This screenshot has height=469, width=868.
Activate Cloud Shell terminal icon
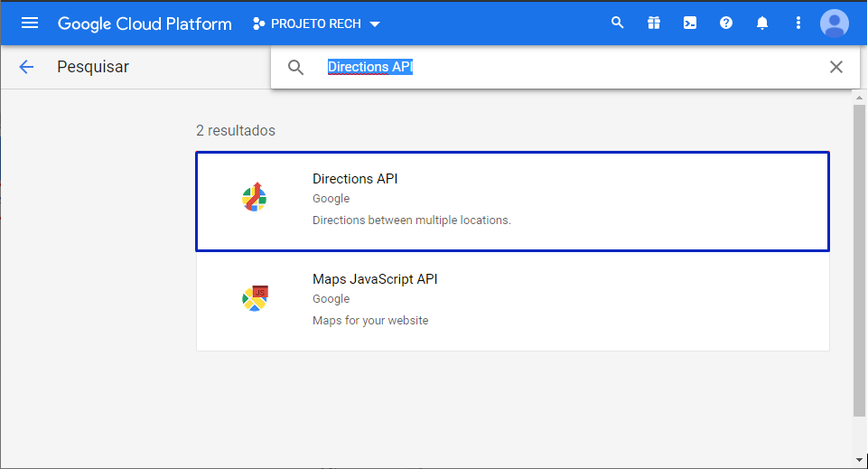click(690, 23)
